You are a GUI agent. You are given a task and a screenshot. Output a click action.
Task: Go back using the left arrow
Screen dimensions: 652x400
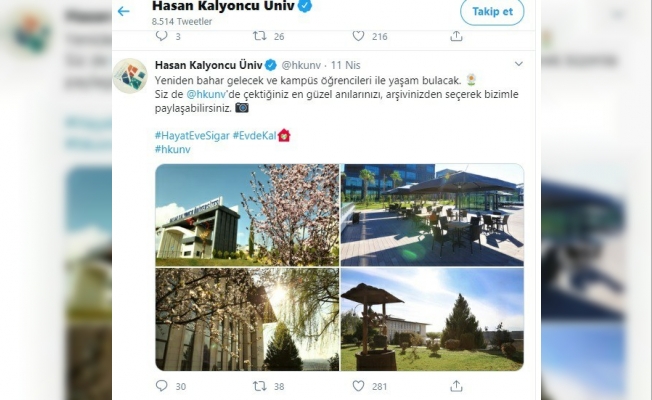point(123,11)
